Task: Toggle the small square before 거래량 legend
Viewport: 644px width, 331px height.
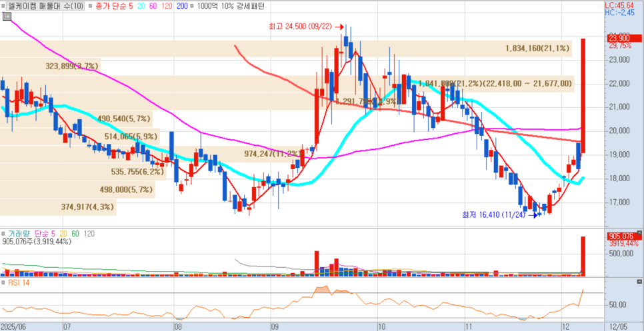Action: click(4, 234)
